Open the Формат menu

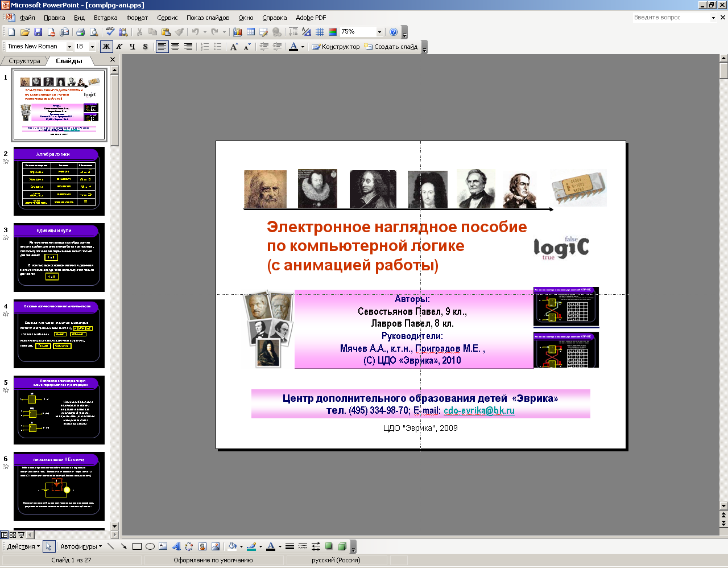pos(137,18)
